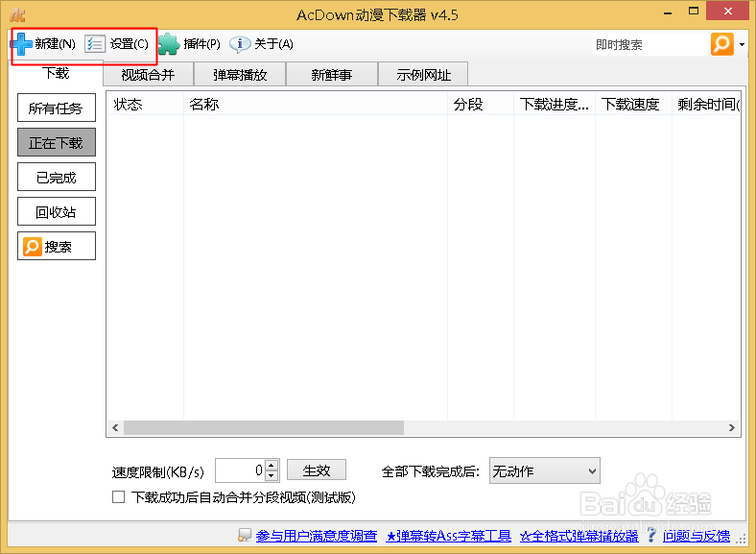Click the 插件(P) toolbar label
756x554 pixels.
(201, 44)
